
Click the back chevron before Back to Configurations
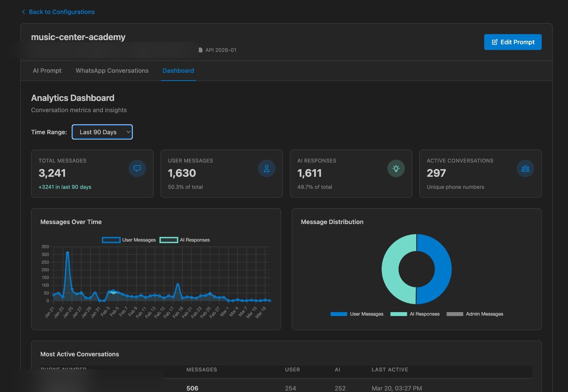coord(23,11)
